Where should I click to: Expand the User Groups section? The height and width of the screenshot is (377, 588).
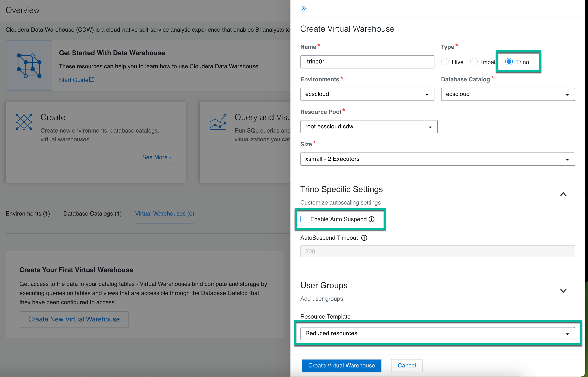563,291
